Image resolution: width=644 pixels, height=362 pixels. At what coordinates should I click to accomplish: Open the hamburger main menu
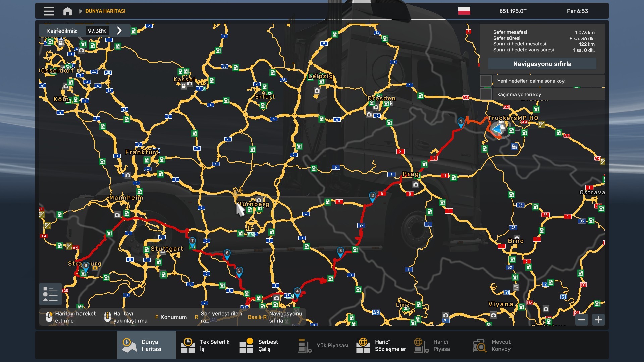pos(49,11)
